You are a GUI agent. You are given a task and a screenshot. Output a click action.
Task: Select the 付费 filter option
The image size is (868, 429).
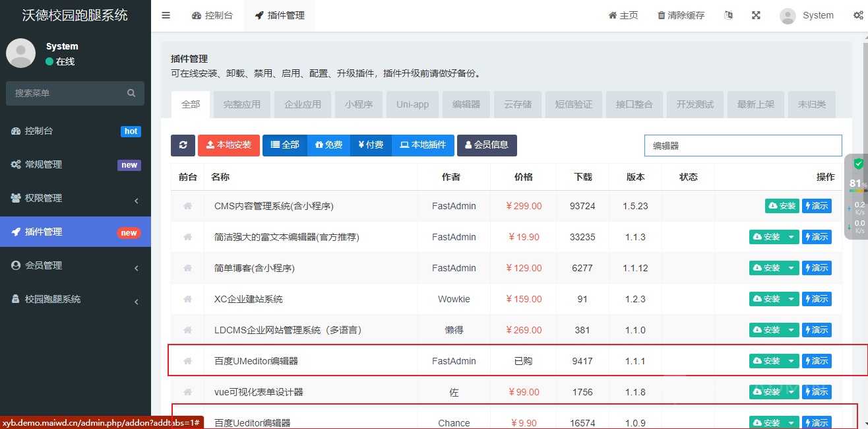pyautogui.click(x=371, y=145)
